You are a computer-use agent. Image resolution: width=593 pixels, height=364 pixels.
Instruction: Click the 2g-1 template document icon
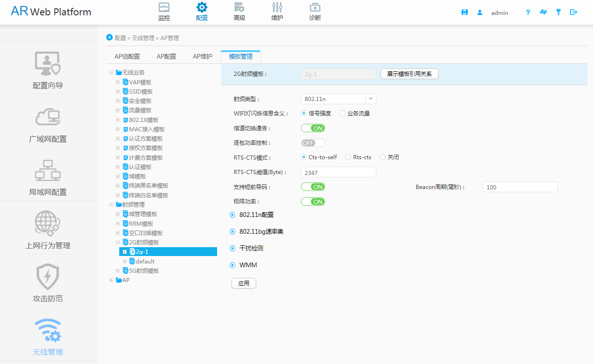(132, 252)
